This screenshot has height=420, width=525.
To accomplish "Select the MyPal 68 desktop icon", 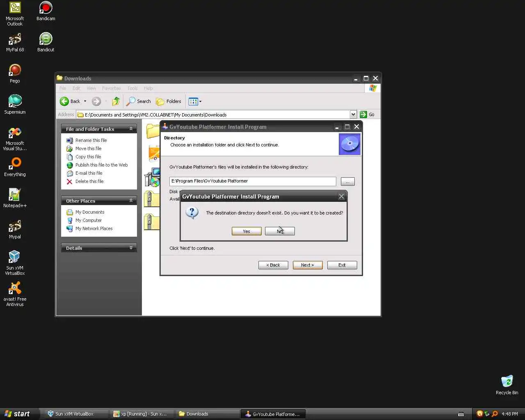I will tap(15, 42).
